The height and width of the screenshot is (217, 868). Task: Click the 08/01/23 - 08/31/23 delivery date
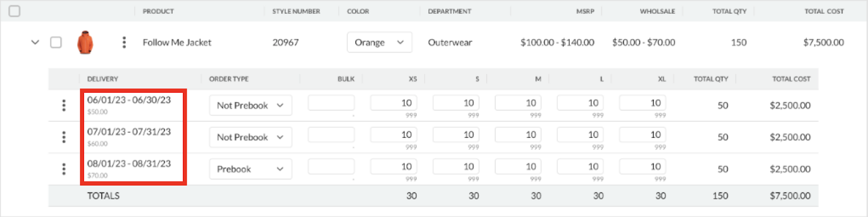pos(129,164)
